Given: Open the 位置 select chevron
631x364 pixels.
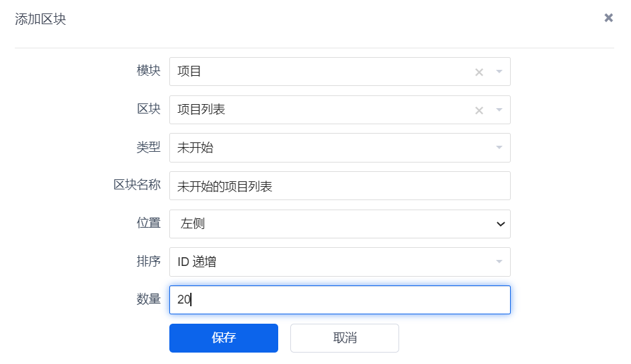Looking at the screenshot, I should (500, 224).
